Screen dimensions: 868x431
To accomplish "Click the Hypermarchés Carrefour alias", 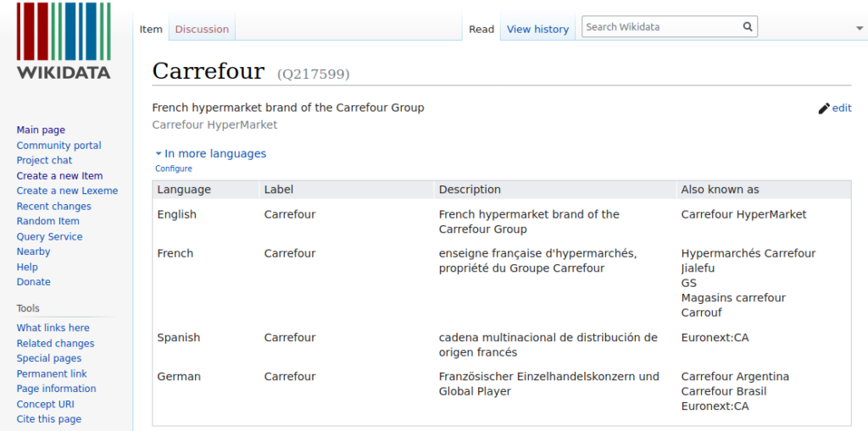I will 748,254.
